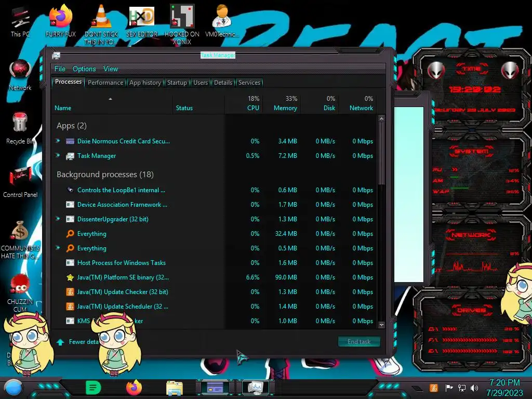This screenshot has width=532, height=399.
Task: Collapse to Fewer details arrow
Action: point(60,342)
